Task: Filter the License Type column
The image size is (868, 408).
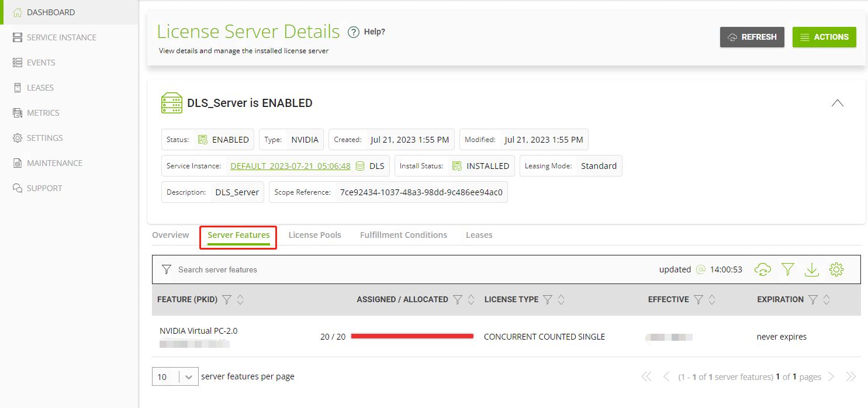Action: pos(548,300)
